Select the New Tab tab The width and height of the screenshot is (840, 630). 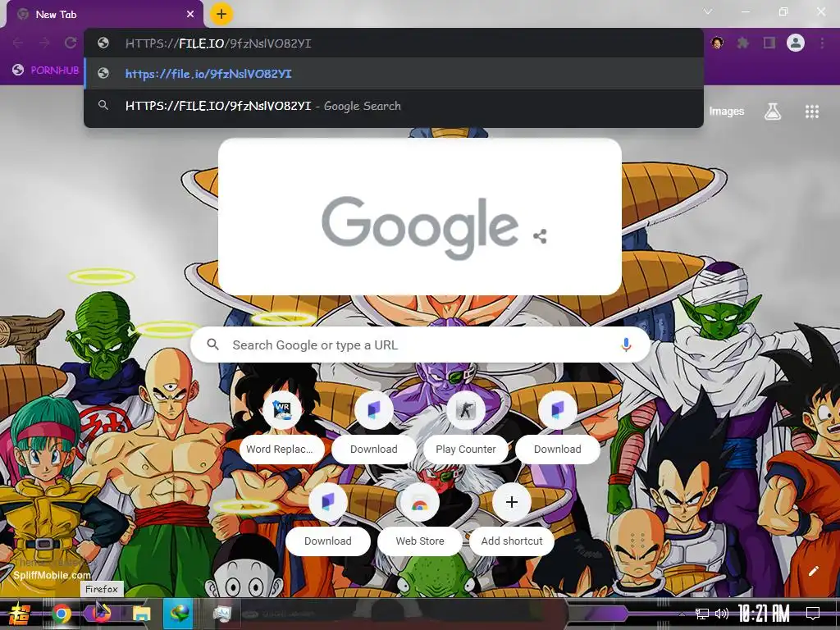105,15
